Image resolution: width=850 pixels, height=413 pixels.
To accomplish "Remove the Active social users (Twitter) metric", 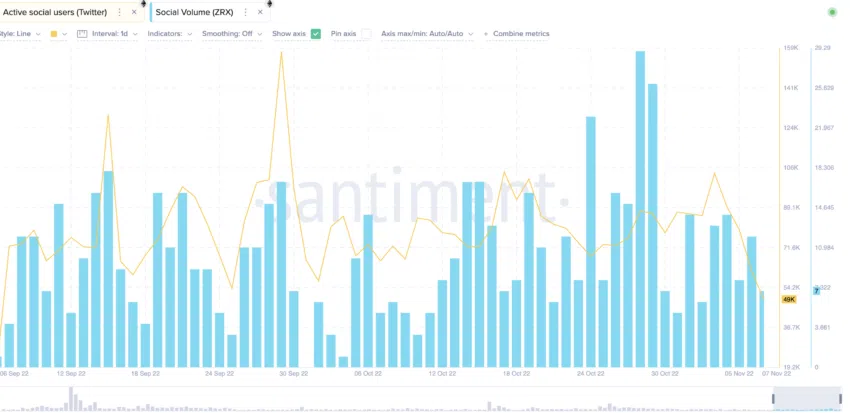I will (134, 12).
